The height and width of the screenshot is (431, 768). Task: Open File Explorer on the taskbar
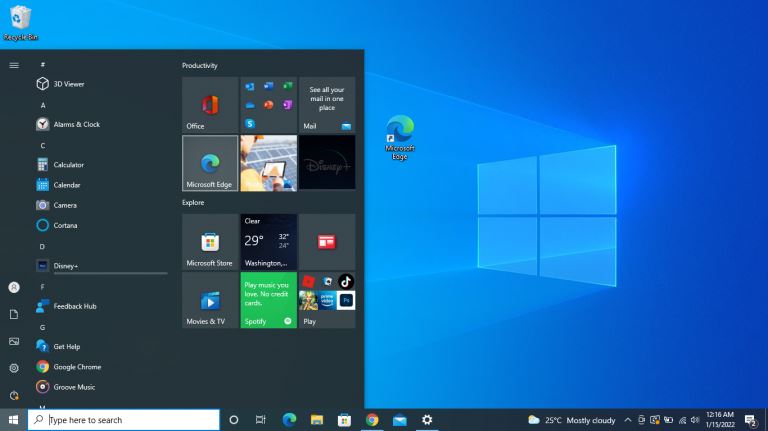click(x=317, y=420)
